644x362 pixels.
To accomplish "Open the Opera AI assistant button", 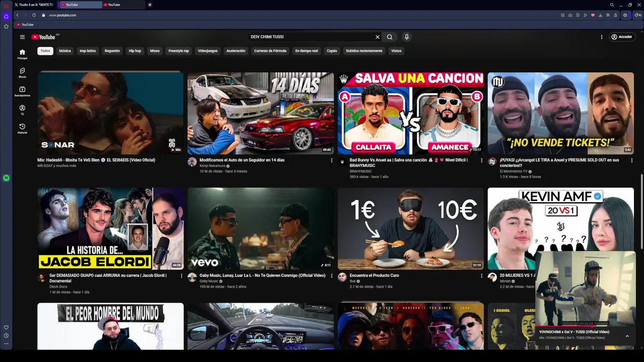I will 637,15.
